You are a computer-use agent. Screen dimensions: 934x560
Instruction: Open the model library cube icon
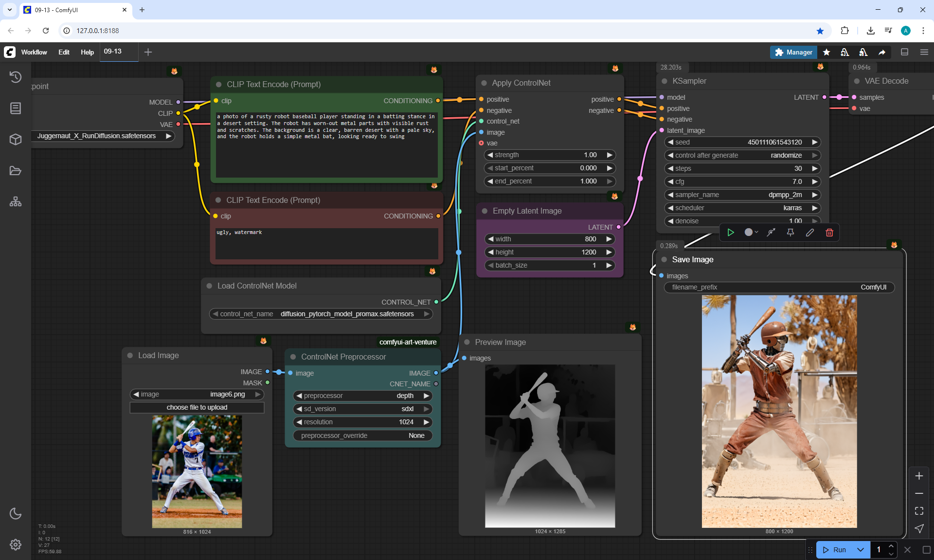point(16,139)
